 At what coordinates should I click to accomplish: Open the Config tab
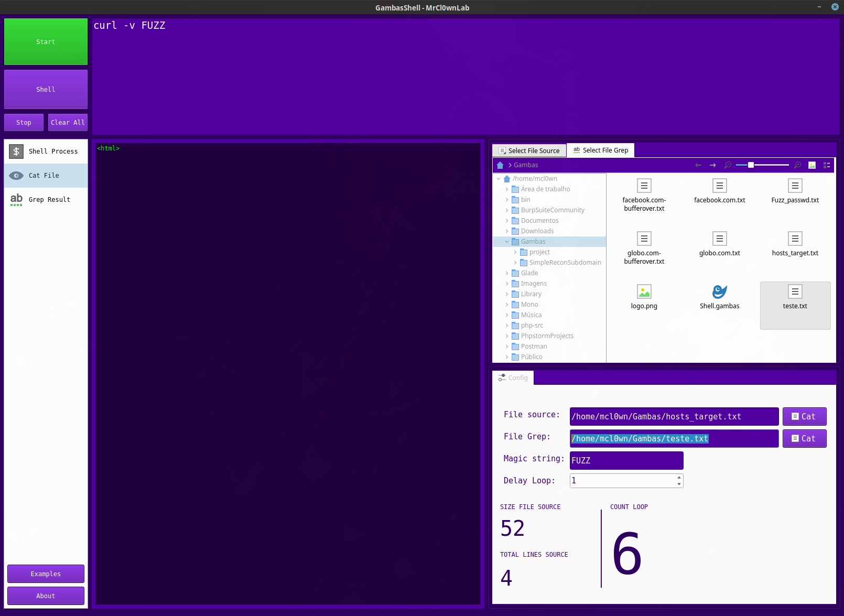[x=513, y=377]
